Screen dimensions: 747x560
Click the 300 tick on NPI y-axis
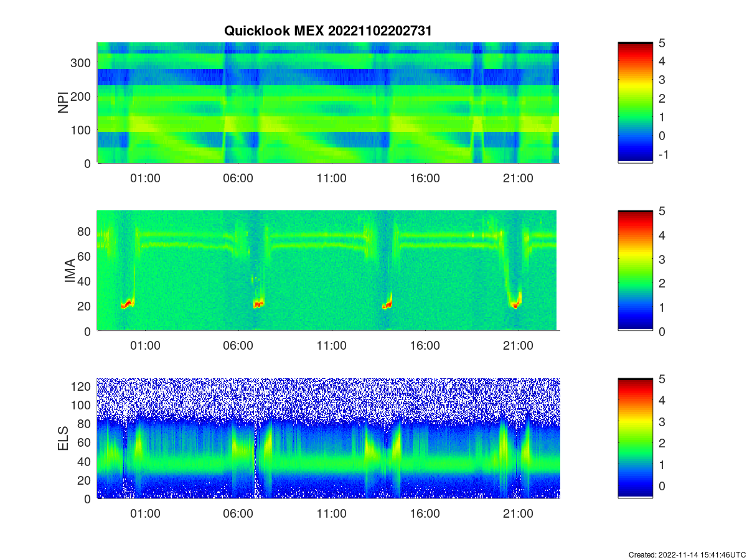point(82,63)
